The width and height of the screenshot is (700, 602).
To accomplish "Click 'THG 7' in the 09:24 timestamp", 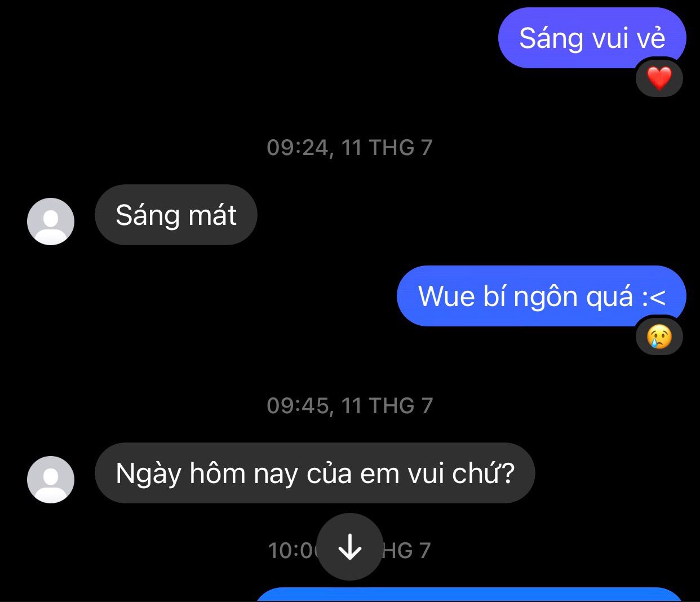I will (401, 148).
